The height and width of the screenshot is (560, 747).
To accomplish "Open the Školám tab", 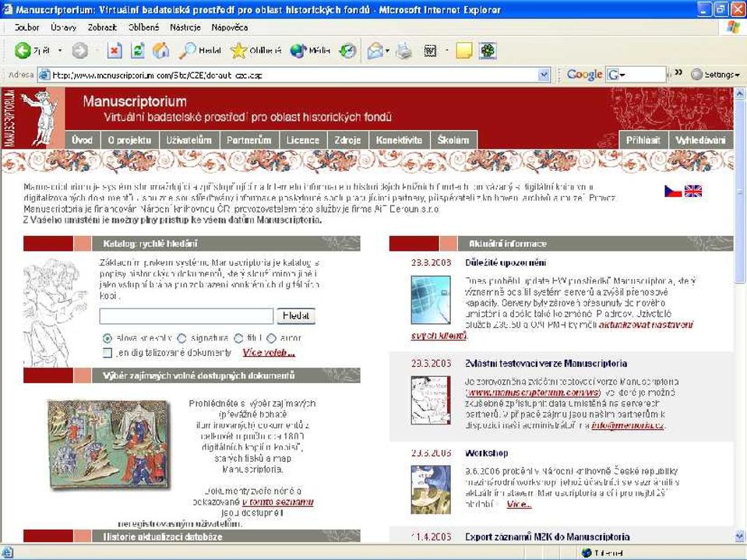I will [453, 140].
